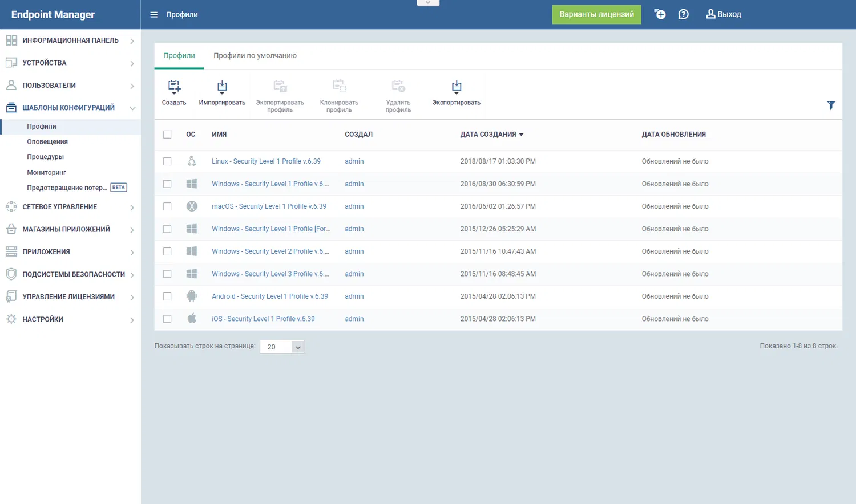
Task: Expand the Устройства chevron
Action: [132, 63]
